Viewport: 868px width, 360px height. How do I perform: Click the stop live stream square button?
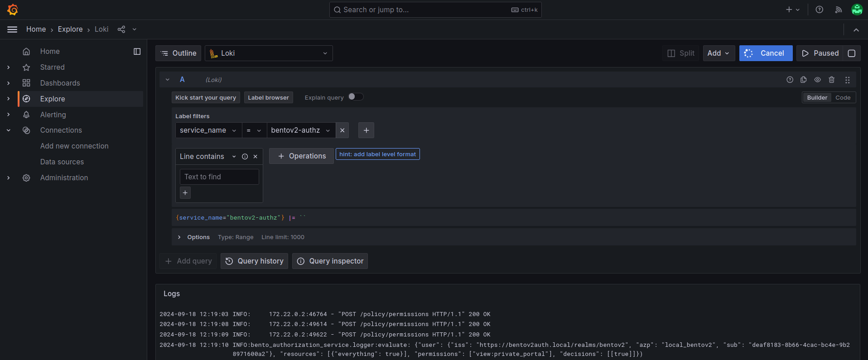click(x=852, y=53)
